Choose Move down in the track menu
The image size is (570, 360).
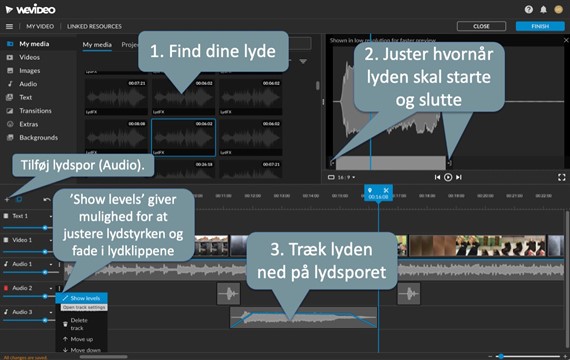tap(81, 350)
